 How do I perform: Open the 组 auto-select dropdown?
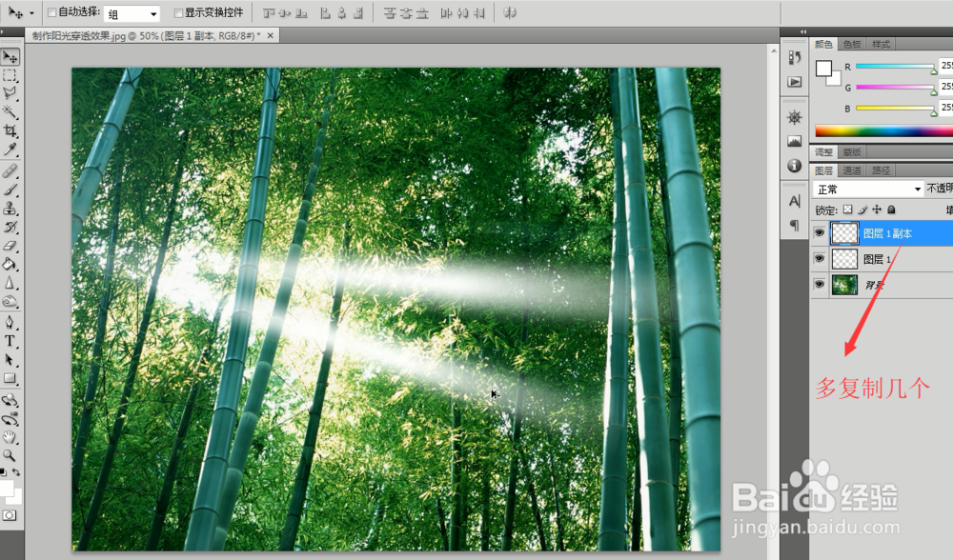(x=132, y=13)
